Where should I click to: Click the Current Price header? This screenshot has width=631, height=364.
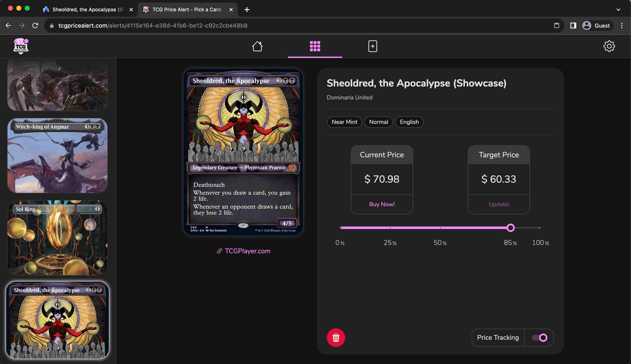382,155
